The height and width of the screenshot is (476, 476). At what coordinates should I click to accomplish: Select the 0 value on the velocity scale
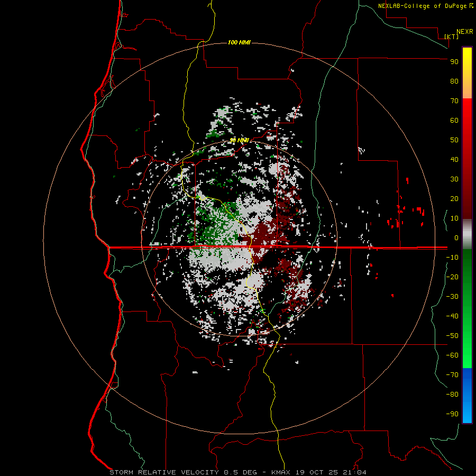tap(456, 237)
